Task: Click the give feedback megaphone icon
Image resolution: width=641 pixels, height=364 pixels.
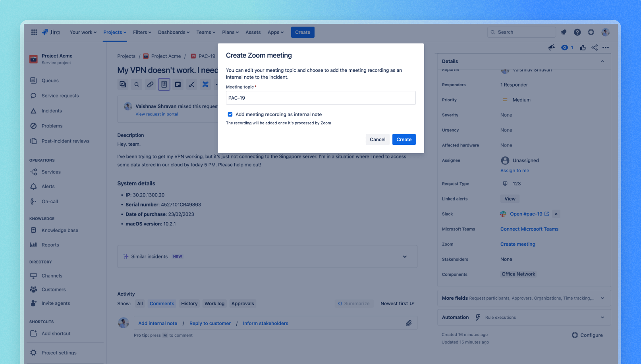Action: 551,48
